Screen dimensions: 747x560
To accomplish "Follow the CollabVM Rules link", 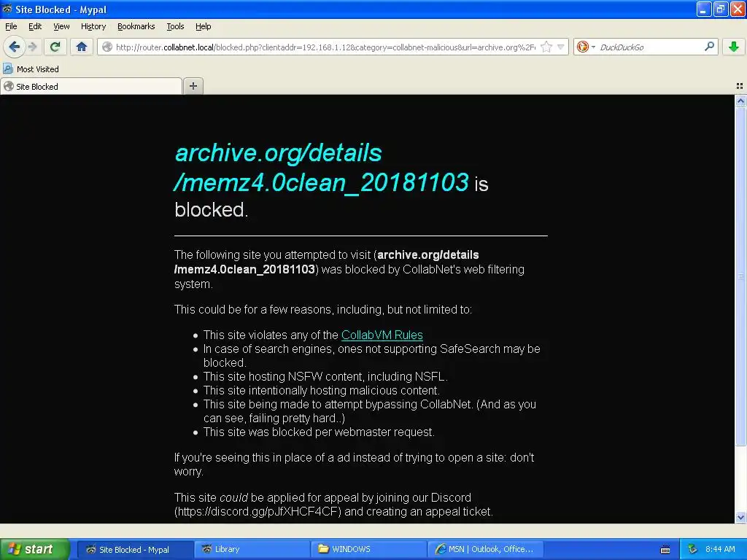I will tap(382, 335).
